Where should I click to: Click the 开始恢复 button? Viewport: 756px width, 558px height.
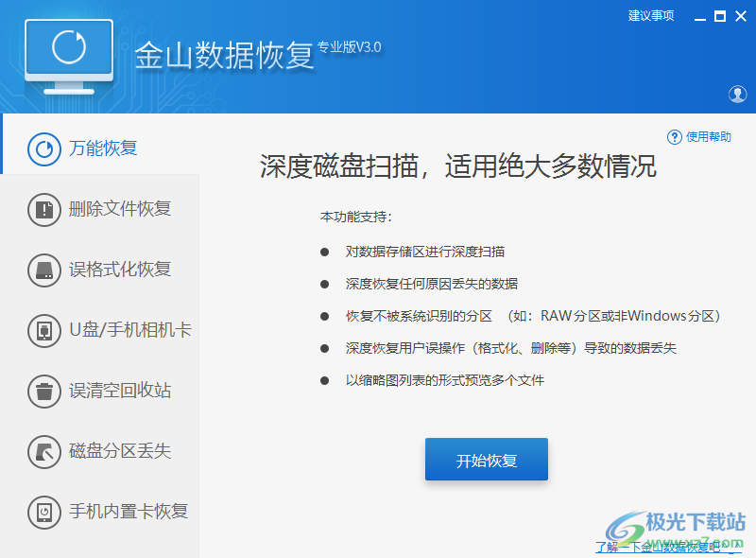click(486, 459)
